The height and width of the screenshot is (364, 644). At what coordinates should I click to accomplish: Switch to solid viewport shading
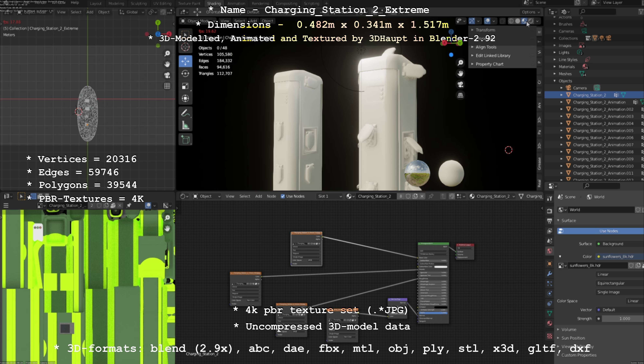517,21
